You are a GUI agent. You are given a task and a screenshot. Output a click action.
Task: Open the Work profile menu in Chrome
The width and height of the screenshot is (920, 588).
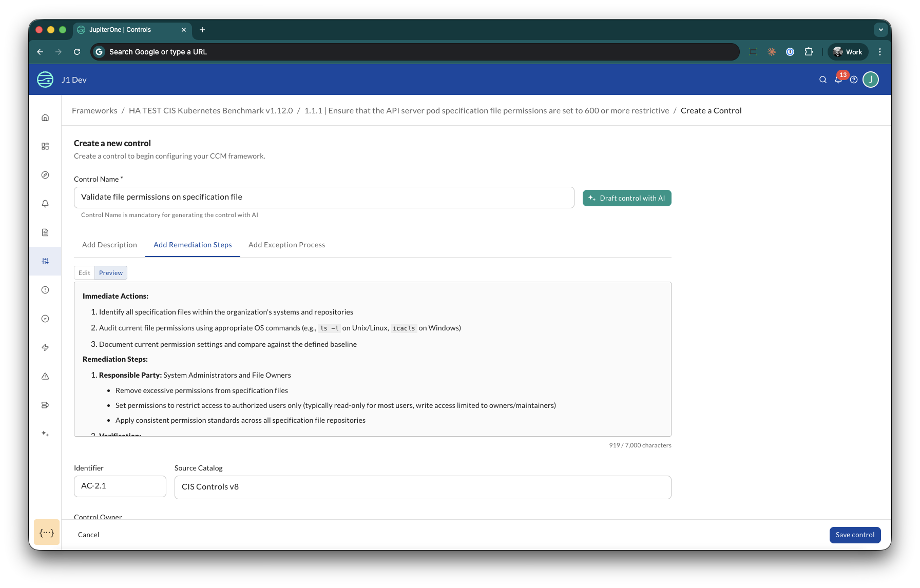click(x=847, y=51)
